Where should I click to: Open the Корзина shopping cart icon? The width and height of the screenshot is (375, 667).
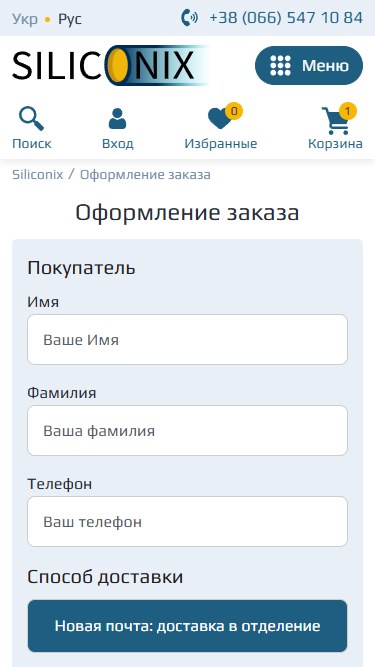(x=335, y=121)
